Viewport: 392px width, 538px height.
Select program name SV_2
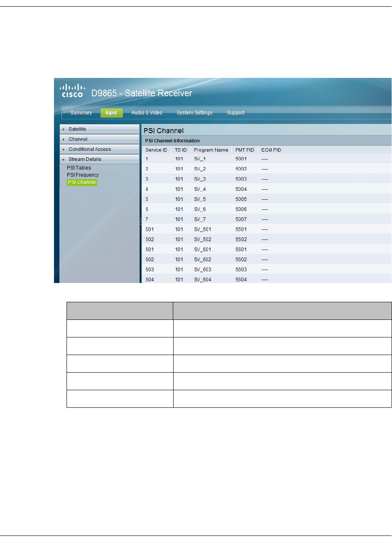click(200, 169)
